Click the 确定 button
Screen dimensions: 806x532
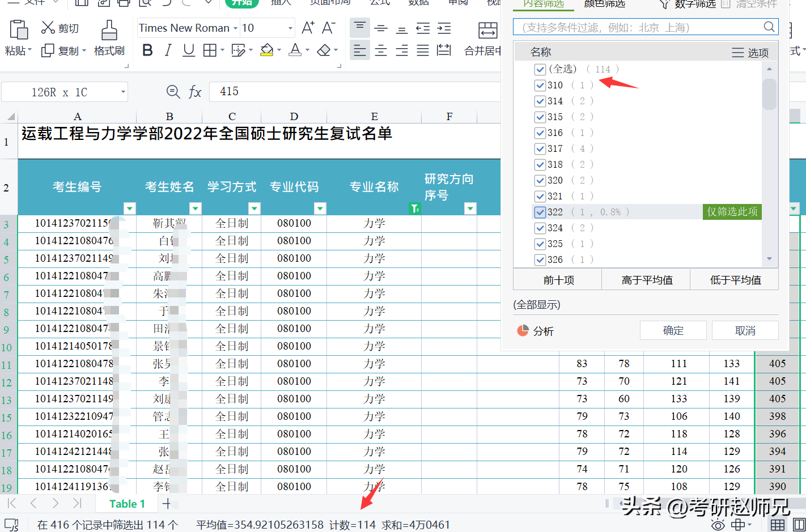(x=673, y=330)
